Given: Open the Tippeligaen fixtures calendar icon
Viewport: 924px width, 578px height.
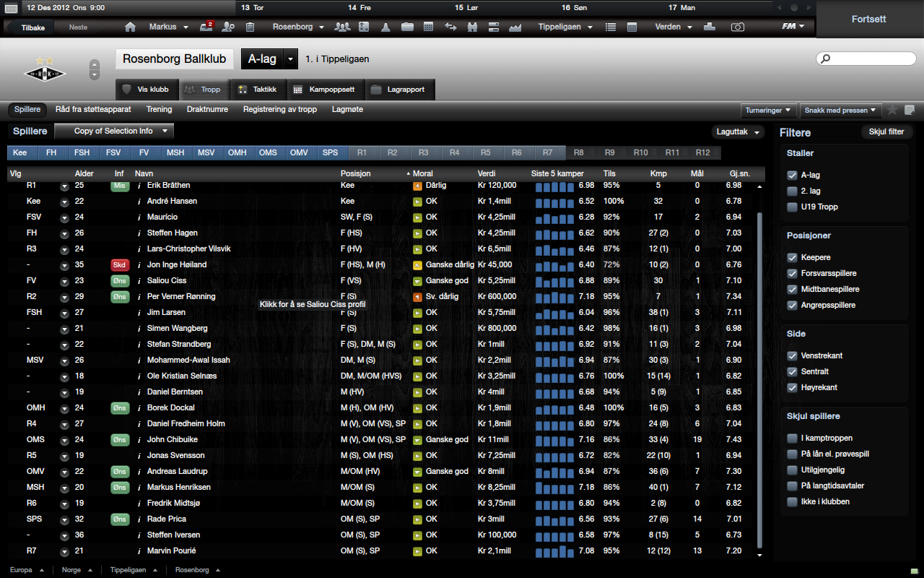Looking at the screenshot, I should pos(632,27).
